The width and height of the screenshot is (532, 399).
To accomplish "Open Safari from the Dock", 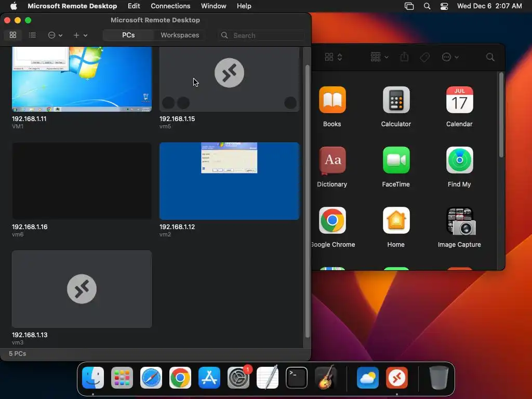I will pos(151,378).
